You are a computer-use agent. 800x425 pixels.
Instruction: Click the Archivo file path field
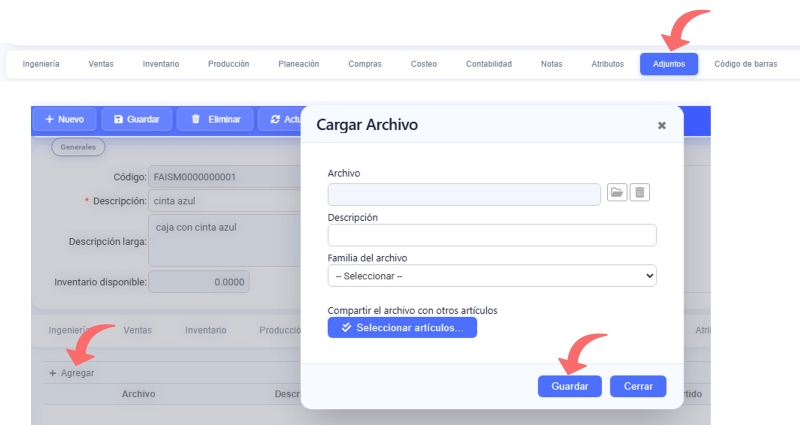463,194
